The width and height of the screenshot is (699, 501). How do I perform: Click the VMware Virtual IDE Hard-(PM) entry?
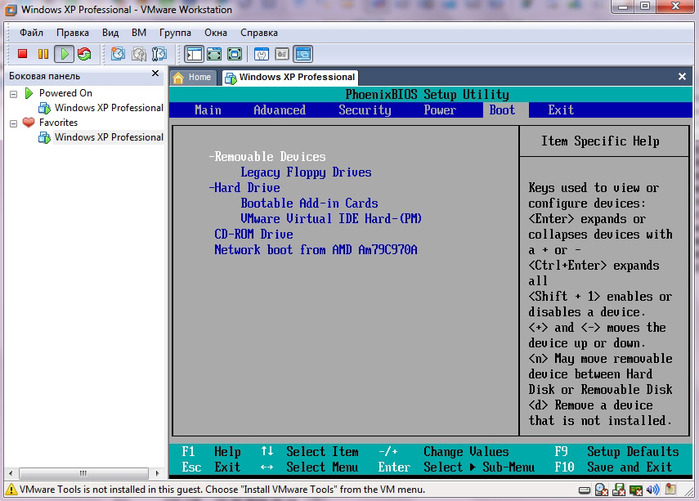[331, 219]
